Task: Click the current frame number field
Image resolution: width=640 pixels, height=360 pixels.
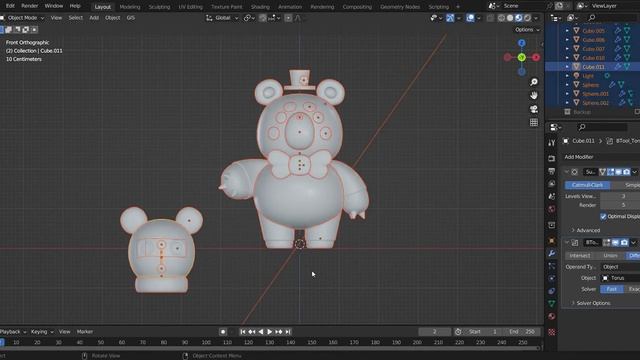Action: (434, 332)
